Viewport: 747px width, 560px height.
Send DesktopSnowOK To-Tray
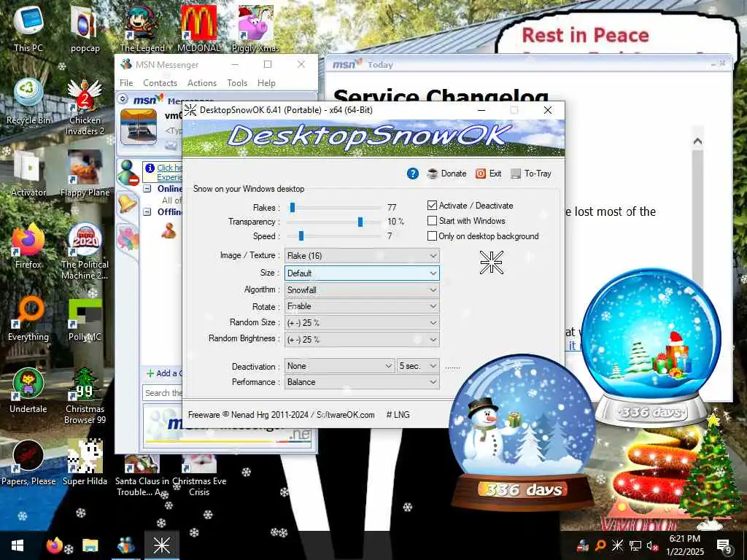[531, 174]
